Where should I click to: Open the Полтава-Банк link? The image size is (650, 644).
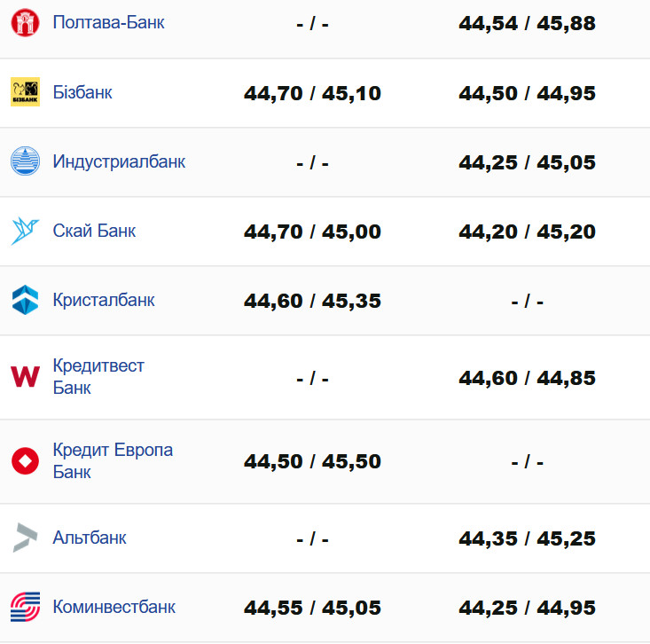pyautogui.click(x=108, y=22)
